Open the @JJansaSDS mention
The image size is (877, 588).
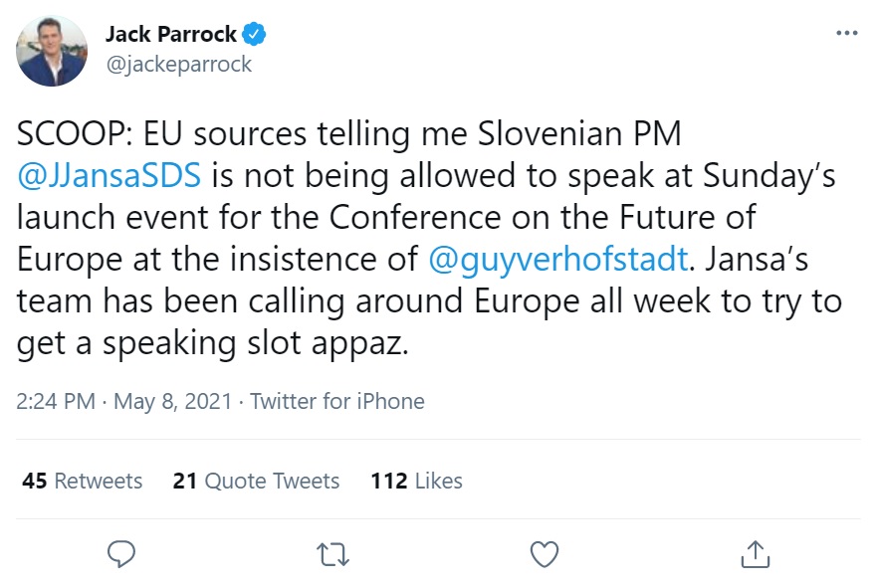tap(110, 175)
